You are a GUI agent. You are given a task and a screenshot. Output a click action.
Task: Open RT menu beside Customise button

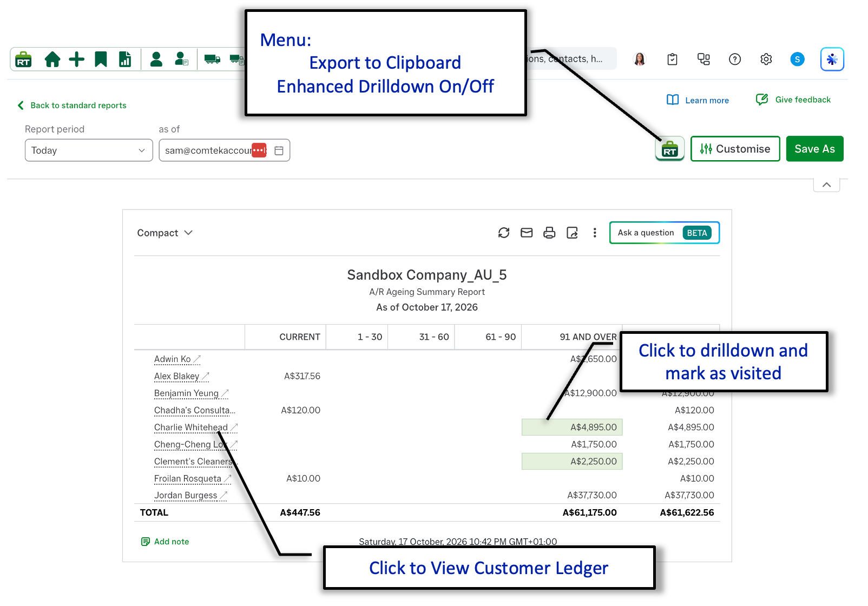(x=670, y=149)
